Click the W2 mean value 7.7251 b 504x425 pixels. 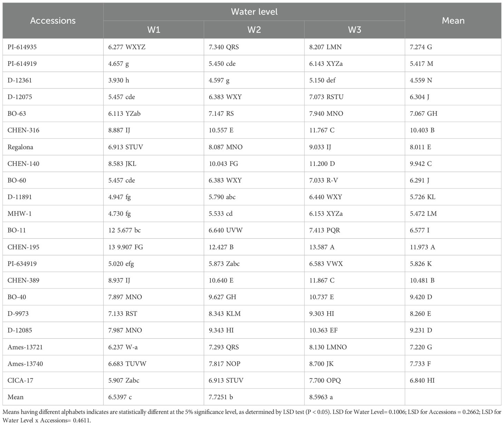[x=221, y=397]
